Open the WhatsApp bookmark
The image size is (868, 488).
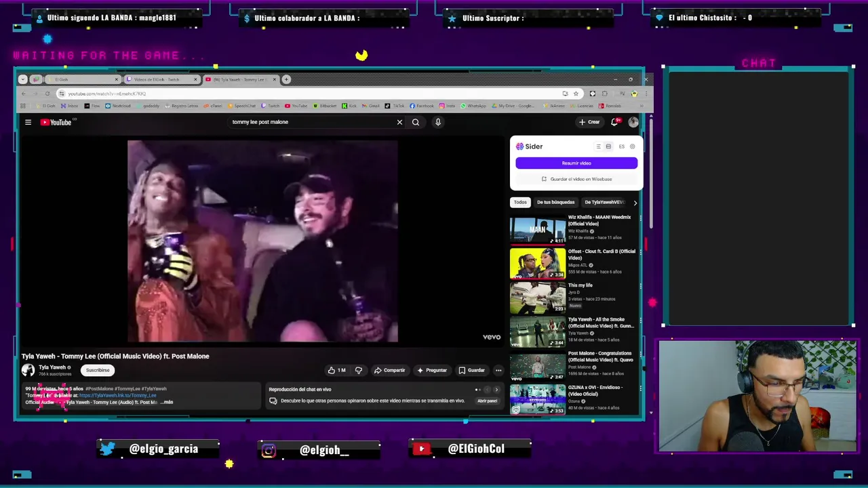coord(473,106)
